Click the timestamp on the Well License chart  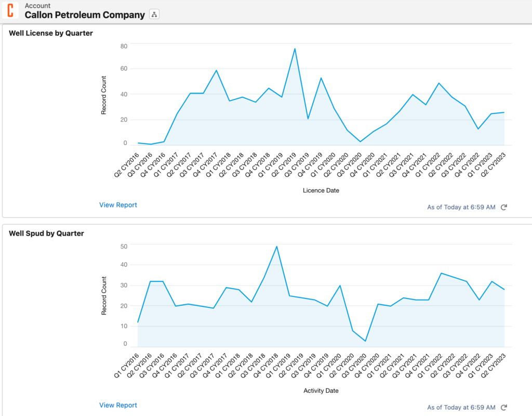click(x=461, y=207)
